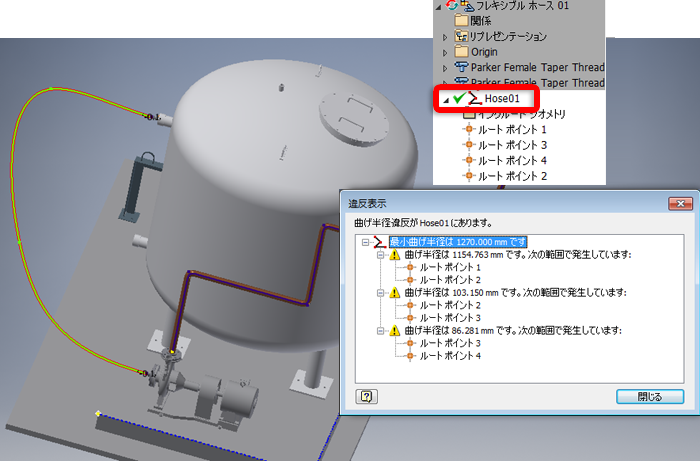The width and height of the screenshot is (700, 461).
Task: Collapse the 86.281 mm violation node
Action: tap(380, 331)
